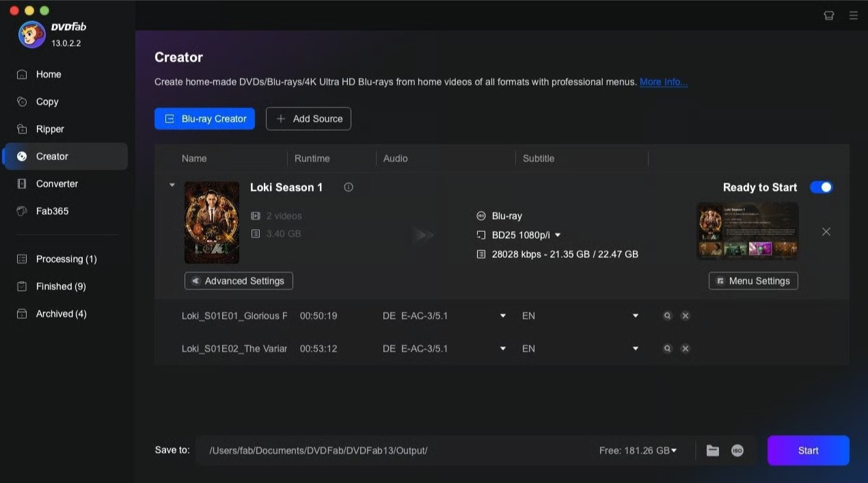868x483 pixels.
Task: Select Loki_S01E01_Glorious file name
Action: point(234,315)
